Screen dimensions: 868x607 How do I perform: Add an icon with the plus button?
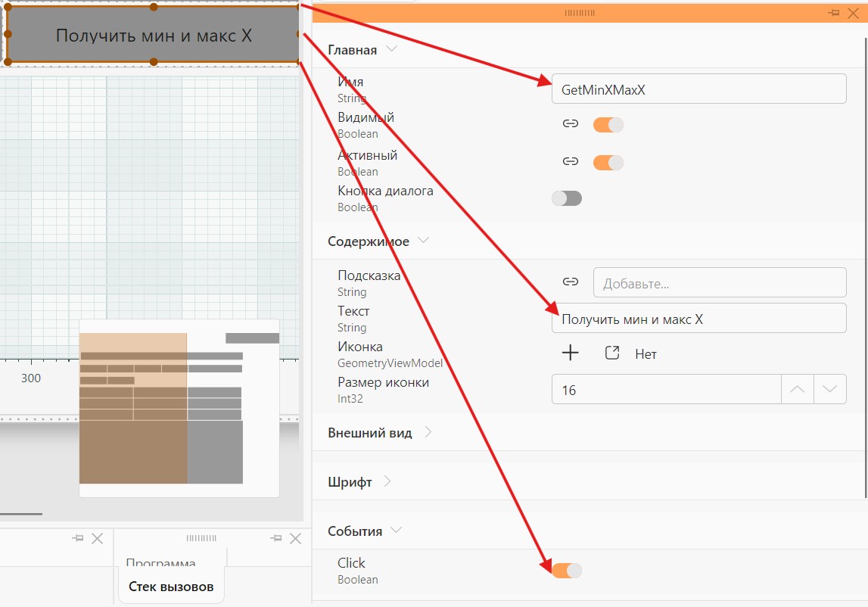click(x=570, y=353)
